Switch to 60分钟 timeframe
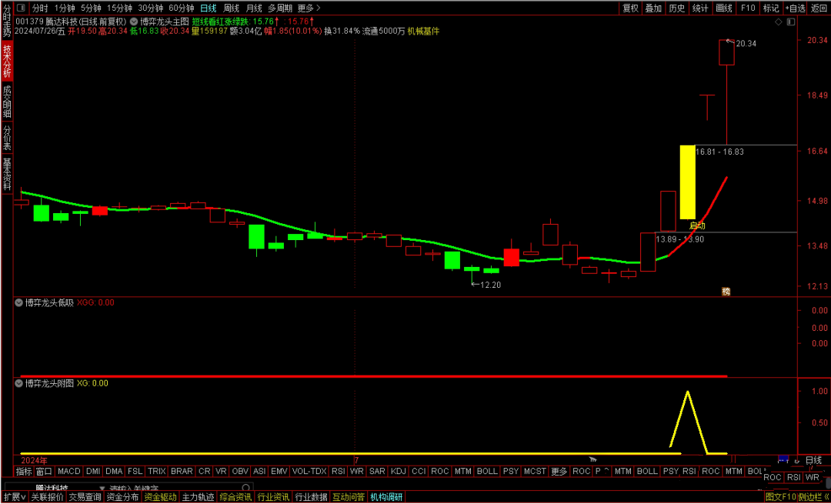Screen dimensions: 831x504 click(181, 8)
